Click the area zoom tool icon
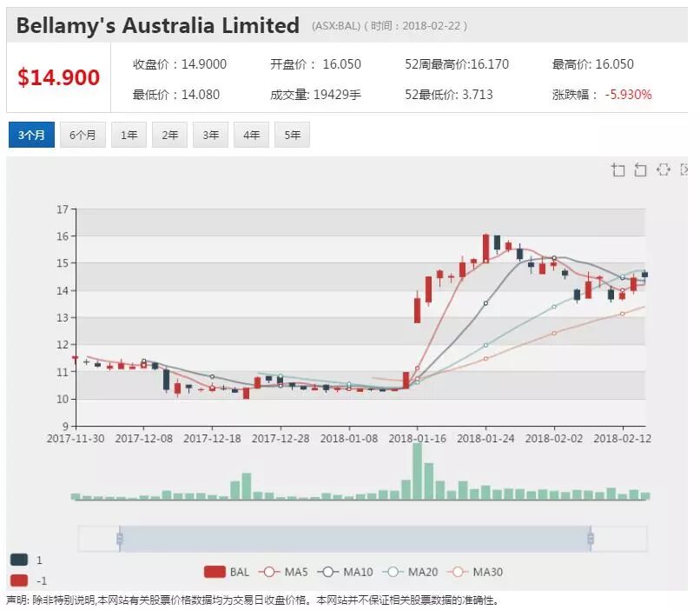Image resolution: width=700 pixels, height=610 pixels. pyautogui.click(x=617, y=169)
